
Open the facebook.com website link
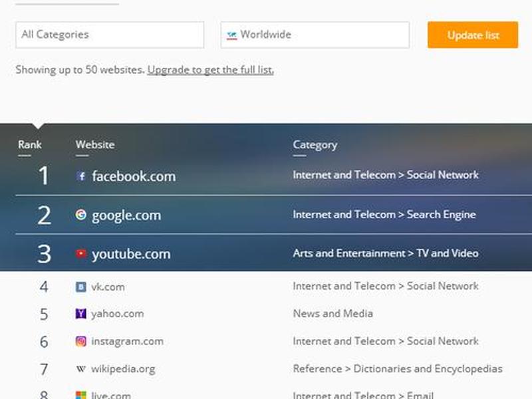[134, 176]
